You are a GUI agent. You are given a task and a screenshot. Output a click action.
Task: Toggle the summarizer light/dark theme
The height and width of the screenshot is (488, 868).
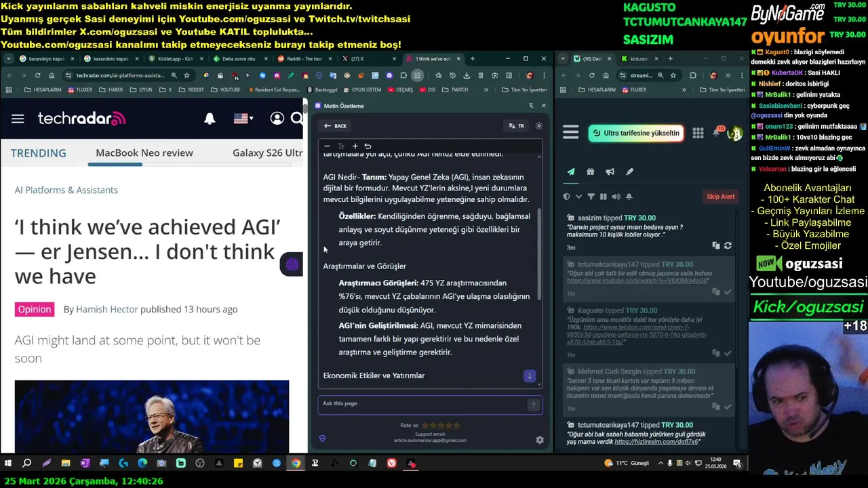[x=539, y=126]
